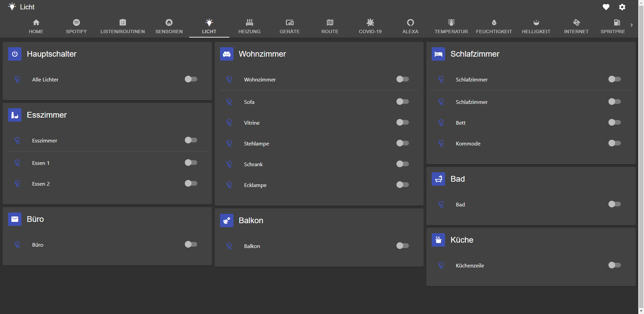Image resolution: width=644 pixels, height=314 pixels.
Task: Click Wohnzimmer group row label in list
Action: (x=260, y=80)
